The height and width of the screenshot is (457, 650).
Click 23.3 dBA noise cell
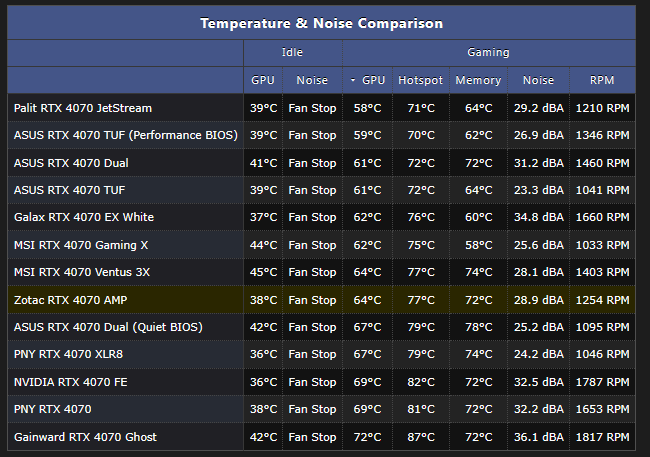pos(539,190)
